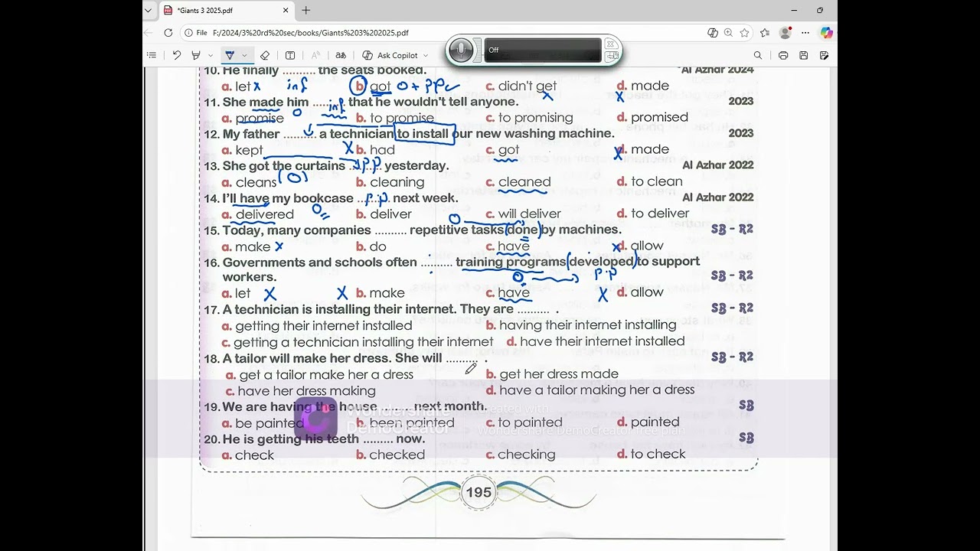The image size is (980, 551).
Task: Open the browser profile avatar
Action: coord(785,33)
